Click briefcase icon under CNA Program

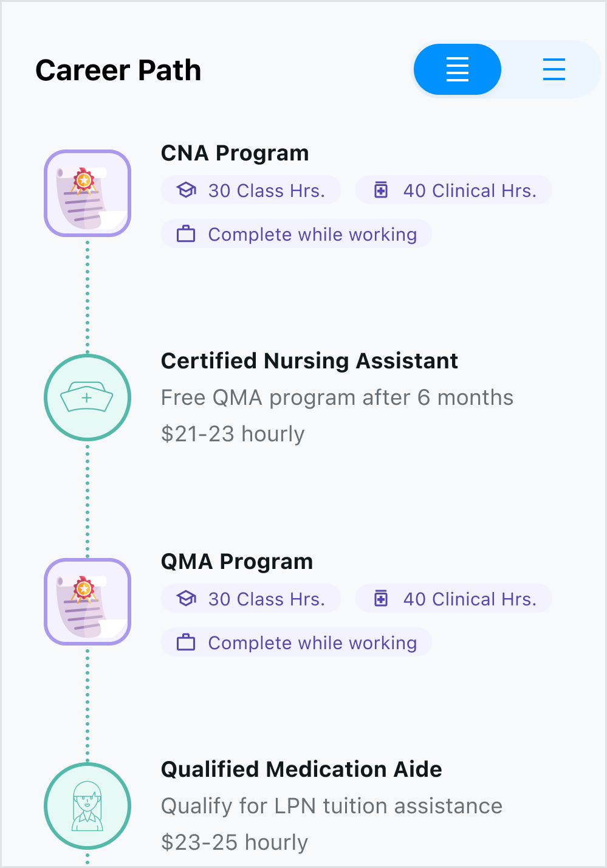(x=186, y=234)
